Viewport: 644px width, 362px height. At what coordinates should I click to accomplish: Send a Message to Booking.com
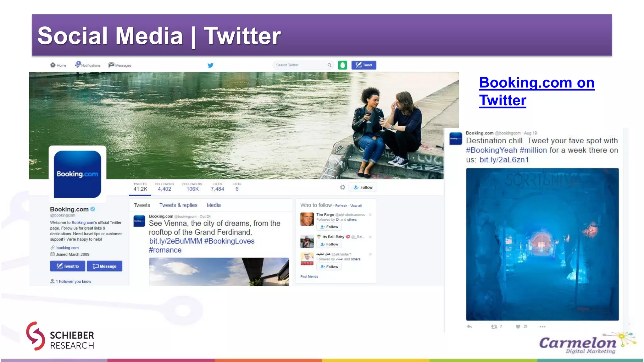click(x=104, y=266)
